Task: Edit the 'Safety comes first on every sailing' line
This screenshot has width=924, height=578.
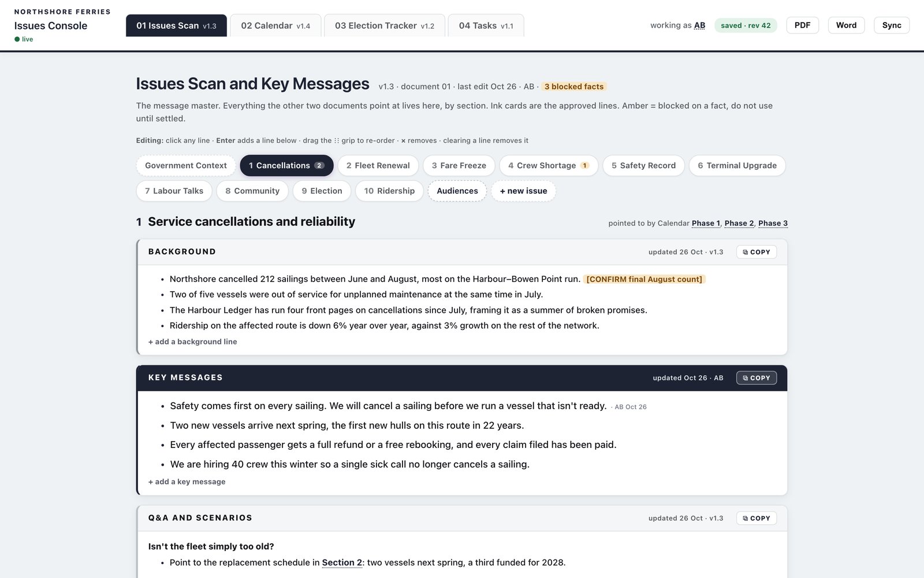Action: 388,406
